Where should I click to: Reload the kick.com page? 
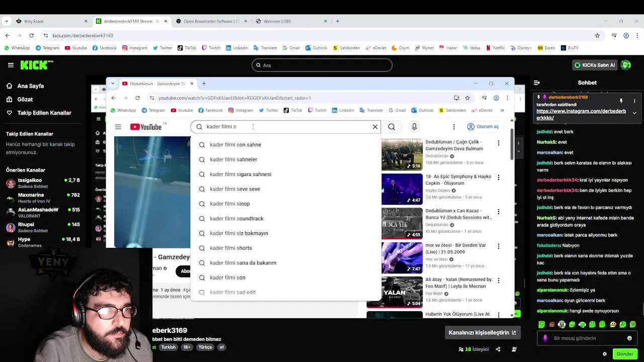(x=32, y=36)
